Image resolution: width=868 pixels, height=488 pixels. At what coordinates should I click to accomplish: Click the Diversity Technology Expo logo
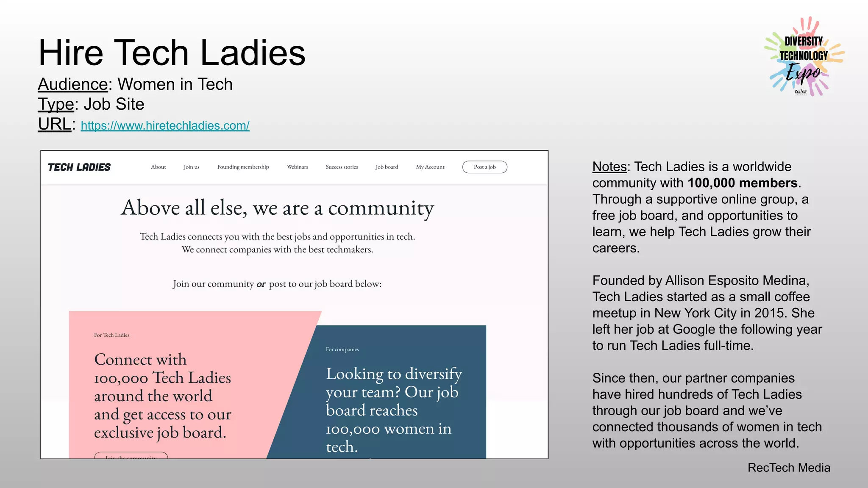coord(804,57)
